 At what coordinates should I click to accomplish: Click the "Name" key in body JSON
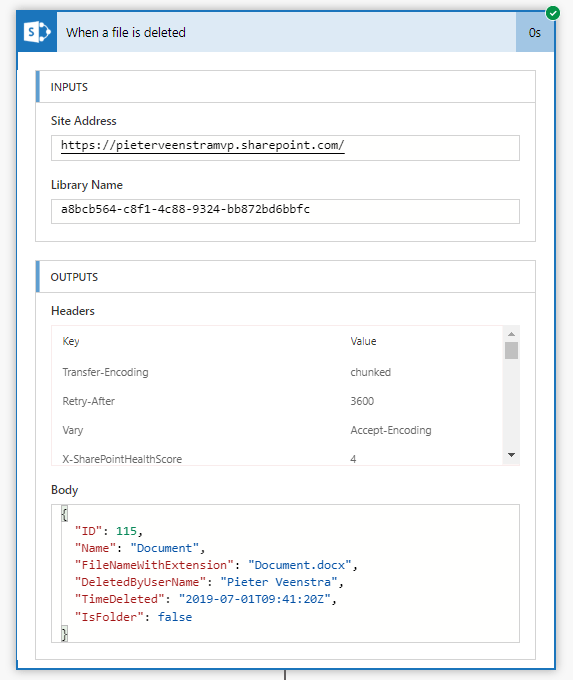click(95, 548)
